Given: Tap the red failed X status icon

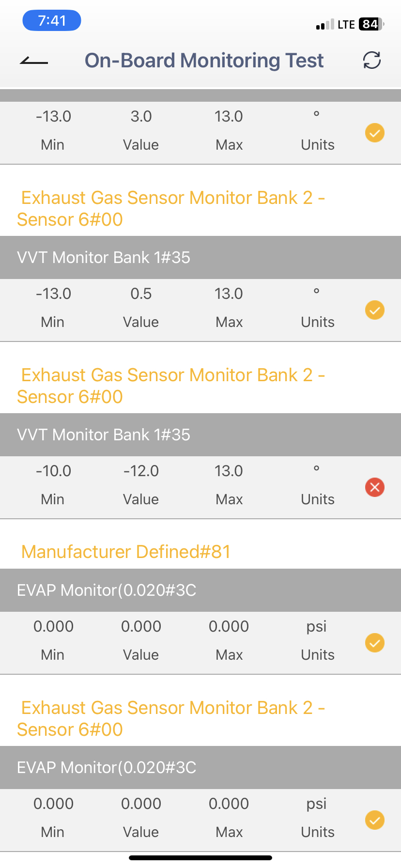Looking at the screenshot, I should click(x=374, y=487).
